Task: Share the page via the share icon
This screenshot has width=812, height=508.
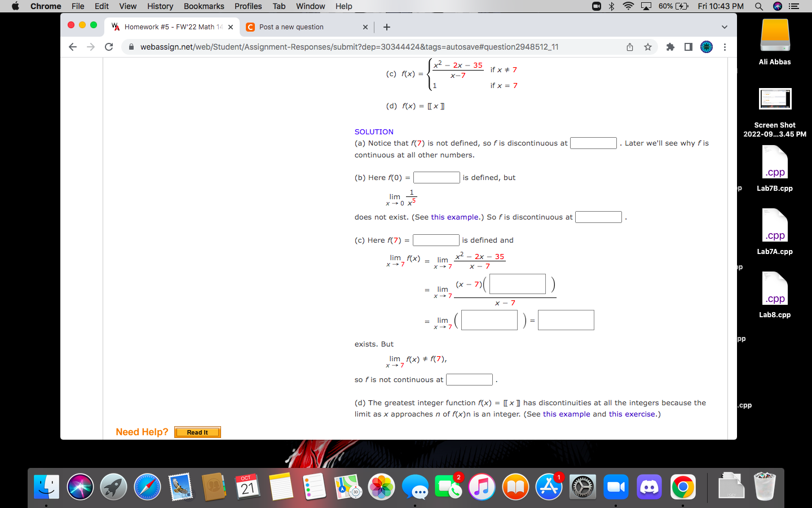Action: pos(630,47)
